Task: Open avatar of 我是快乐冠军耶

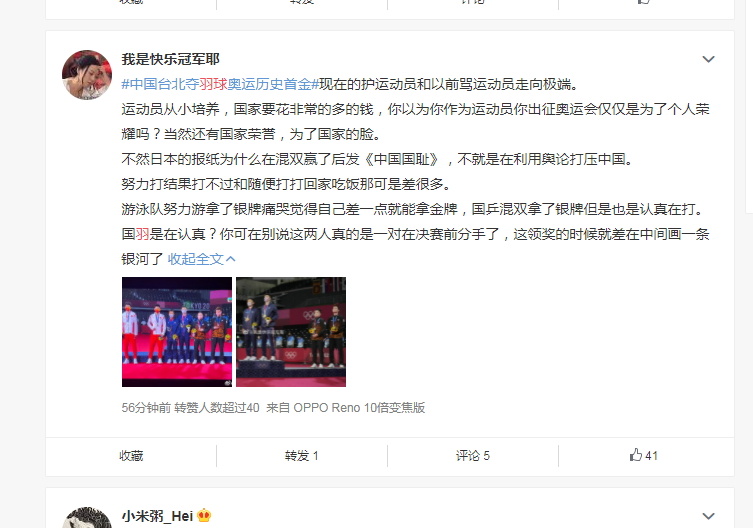Action: point(87,75)
